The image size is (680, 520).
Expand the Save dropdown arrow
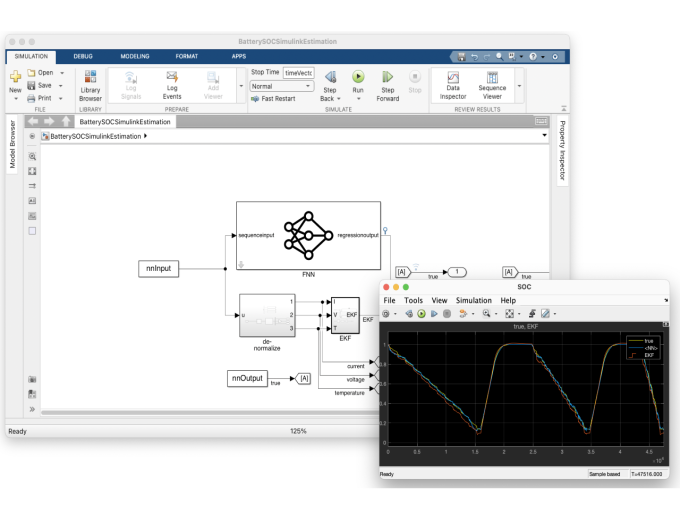(61, 86)
